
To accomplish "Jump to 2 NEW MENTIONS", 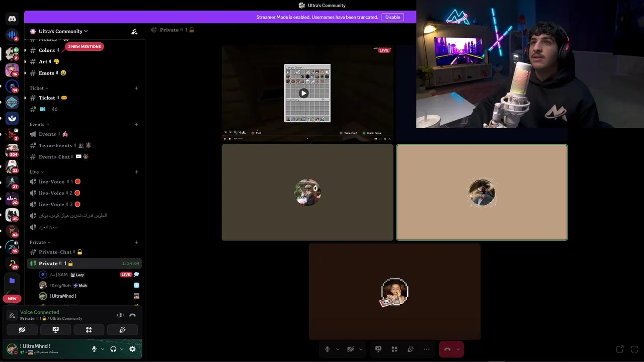I will pos(85,46).
